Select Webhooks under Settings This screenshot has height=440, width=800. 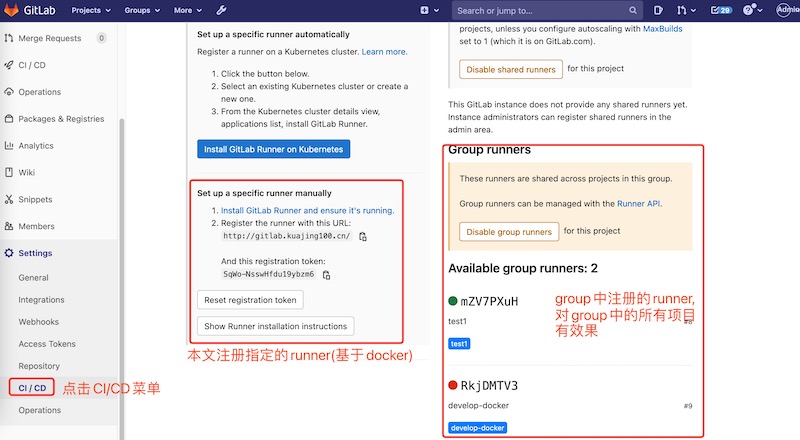tap(39, 322)
